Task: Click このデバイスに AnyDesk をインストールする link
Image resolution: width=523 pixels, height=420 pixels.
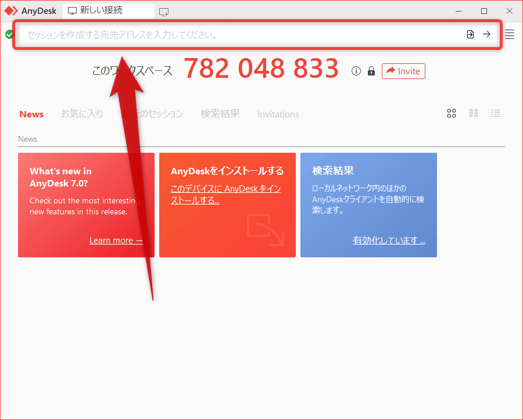Action: point(226,195)
